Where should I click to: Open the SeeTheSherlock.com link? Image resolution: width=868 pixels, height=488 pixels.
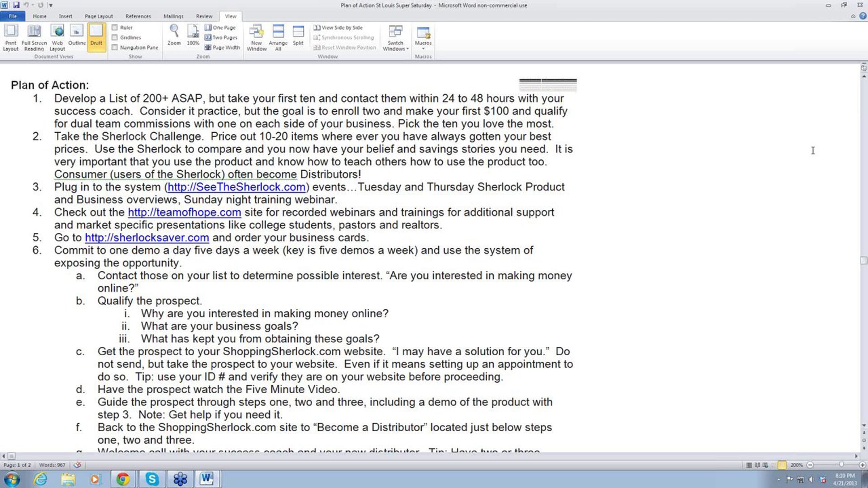click(237, 187)
